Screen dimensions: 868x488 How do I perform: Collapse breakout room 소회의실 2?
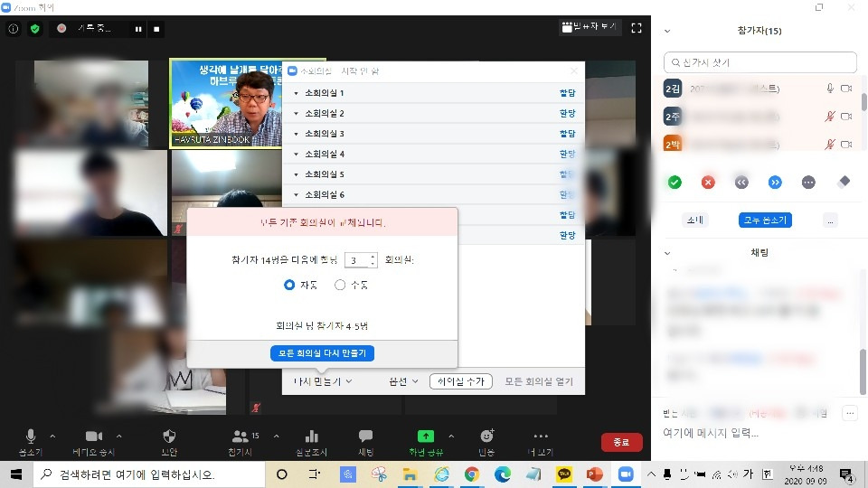coord(297,114)
